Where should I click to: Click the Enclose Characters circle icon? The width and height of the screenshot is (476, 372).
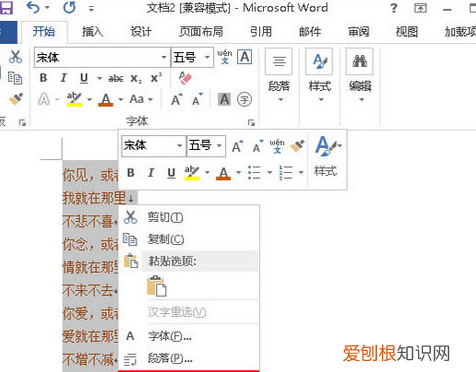point(244,99)
